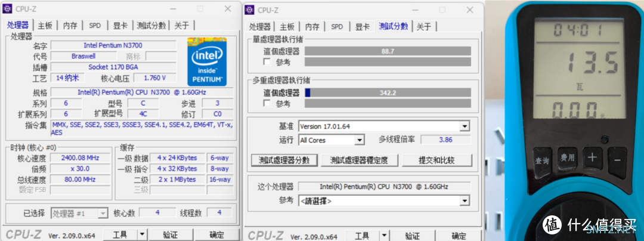Click the CPU-Z app icon in right window title bar
The width and height of the screenshot is (644, 241).
point(250,10)
